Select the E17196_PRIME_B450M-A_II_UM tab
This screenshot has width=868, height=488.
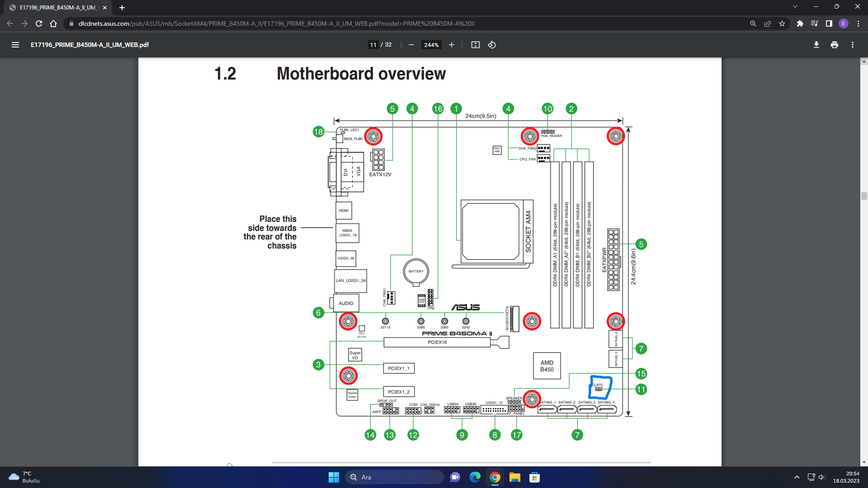click(x=57, y=8)
